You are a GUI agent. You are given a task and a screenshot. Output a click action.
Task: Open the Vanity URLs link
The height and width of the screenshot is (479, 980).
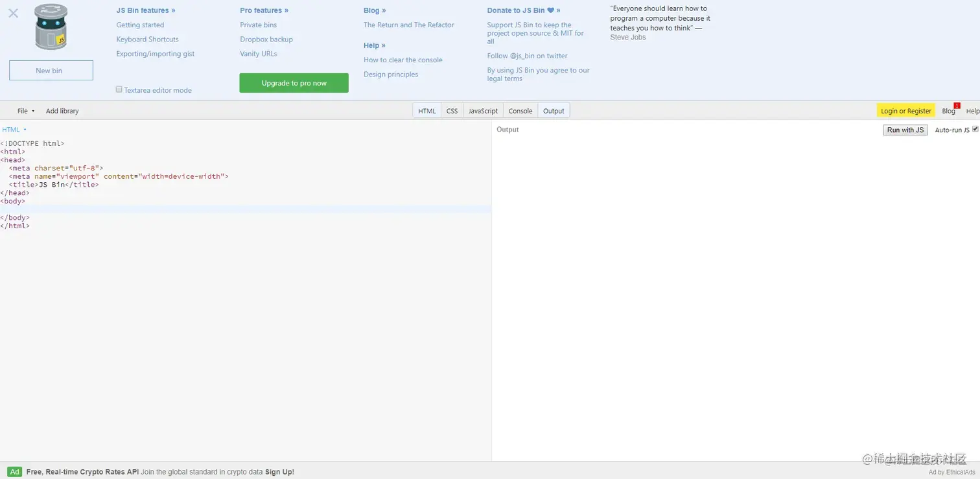pyautogui.click(x=259, y=54)
